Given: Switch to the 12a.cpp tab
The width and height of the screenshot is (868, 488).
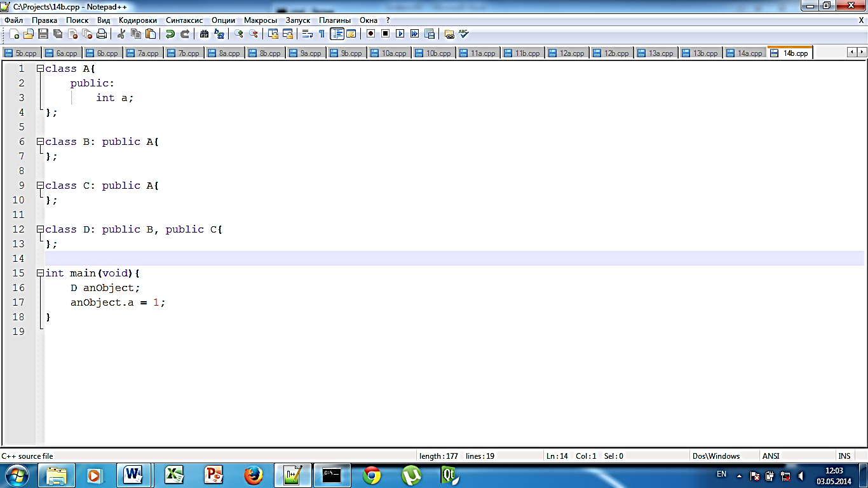Looking at the screenshot, I should coord(567,53).
